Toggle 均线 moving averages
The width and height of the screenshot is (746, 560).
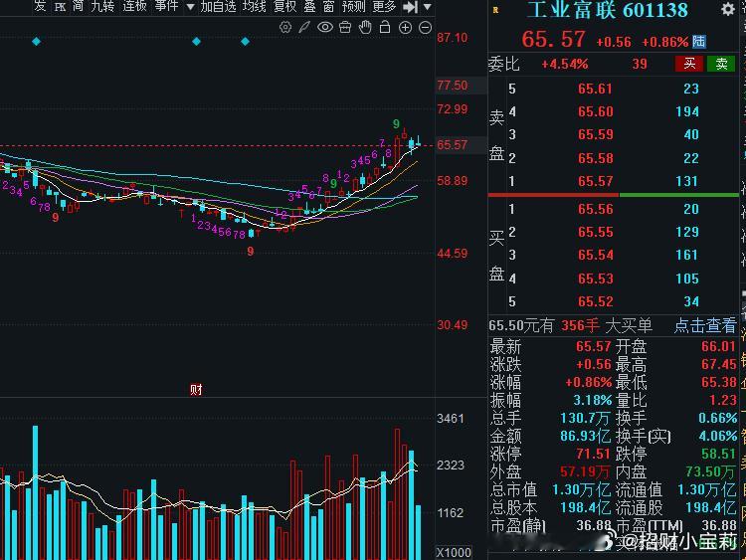point(254,6)
